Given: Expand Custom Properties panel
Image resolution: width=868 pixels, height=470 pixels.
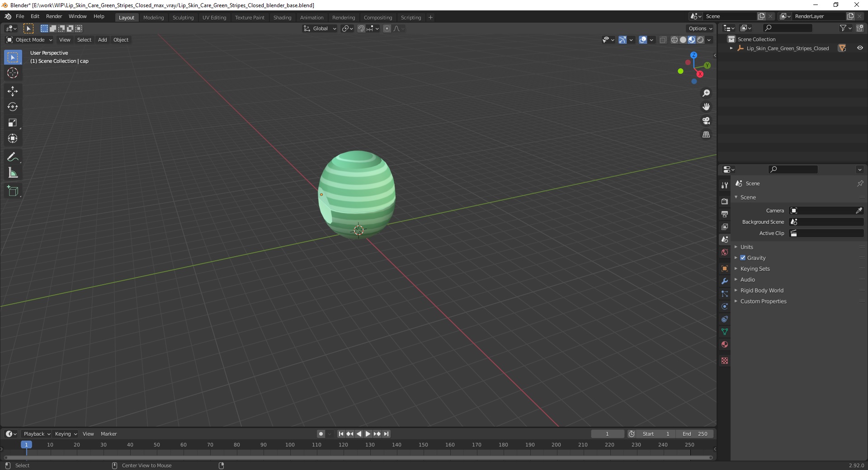Looking at the screenshot, I should (763, 301).
